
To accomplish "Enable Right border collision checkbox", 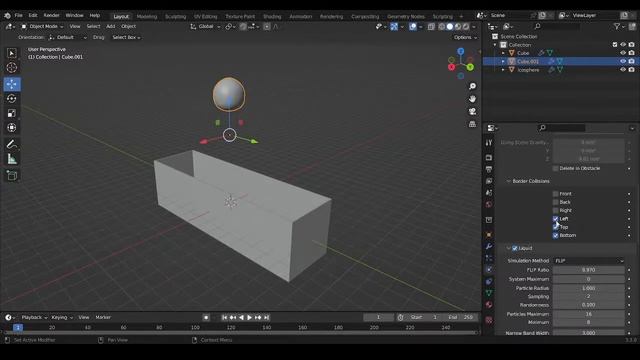I will coord(556,210).
